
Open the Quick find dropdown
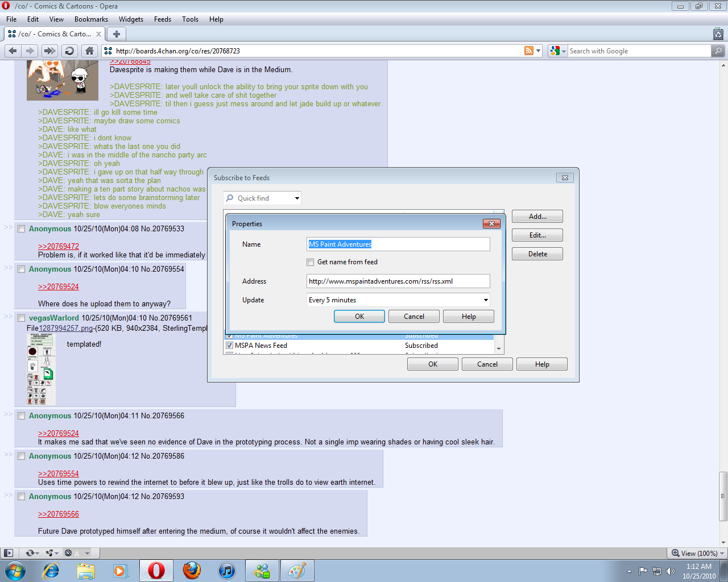[296, 198]
